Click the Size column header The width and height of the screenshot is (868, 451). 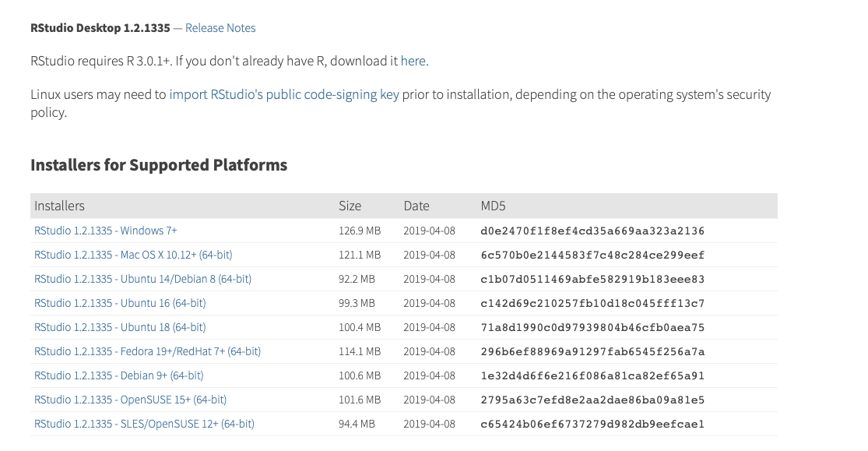click(350, 206)
